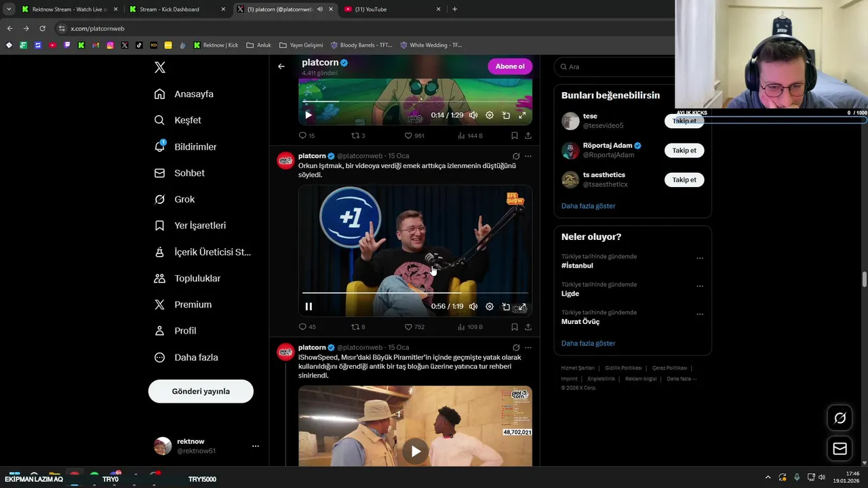Viewport: 868px width, 488px height.
Task: Open Grok from the sidebar
Action: click(174, 199)
